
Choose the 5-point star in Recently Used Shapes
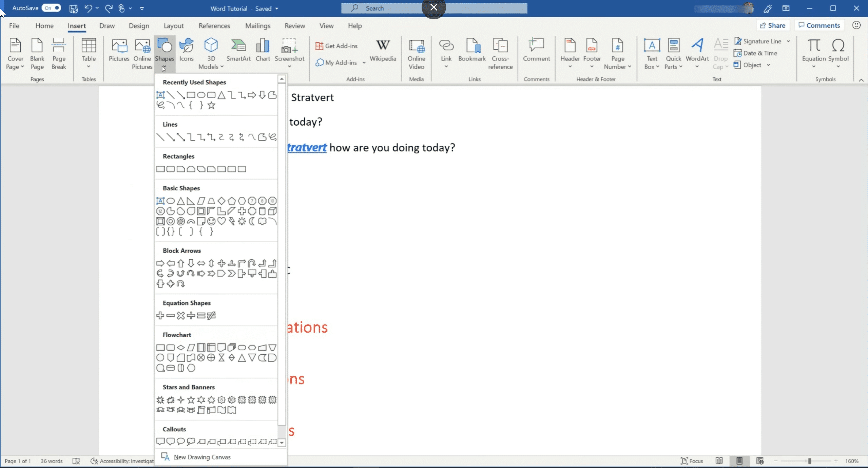pyautogui.click(x=211, y=106)
